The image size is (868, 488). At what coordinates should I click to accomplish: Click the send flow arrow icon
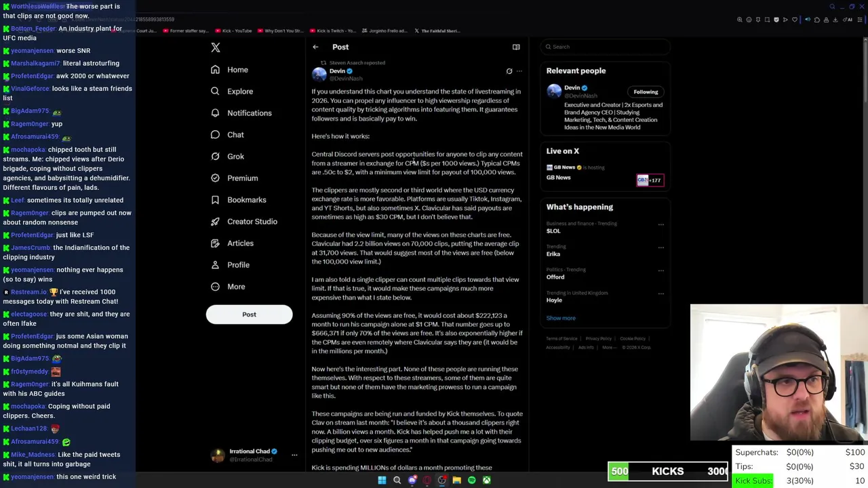(x=785, y=20)
